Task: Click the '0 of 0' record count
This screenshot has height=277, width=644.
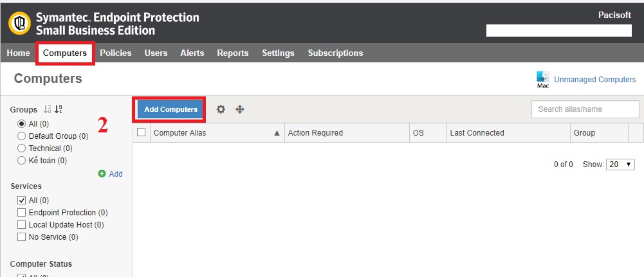Action: [564, 165]
